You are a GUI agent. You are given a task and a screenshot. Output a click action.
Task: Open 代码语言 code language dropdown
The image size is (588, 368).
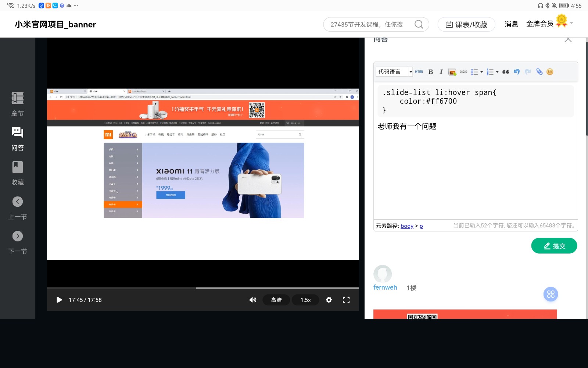[x=394, y=72]
